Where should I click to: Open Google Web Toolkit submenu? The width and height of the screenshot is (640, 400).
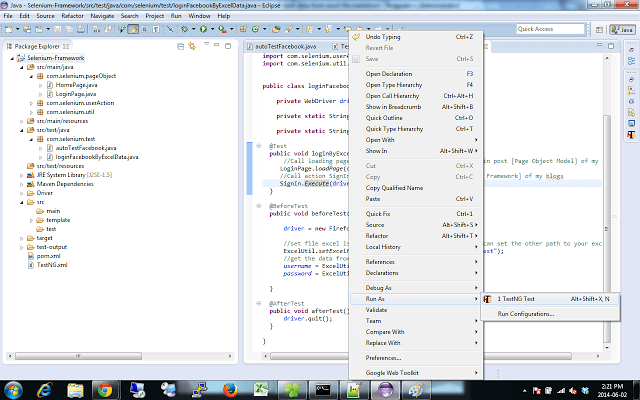pos(416,373)
